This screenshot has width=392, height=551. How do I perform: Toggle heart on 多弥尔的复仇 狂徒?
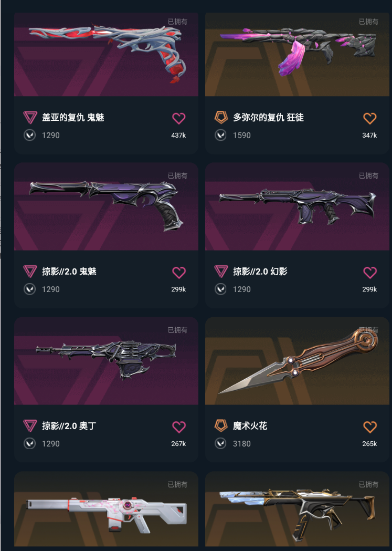click(x=369, y=118)
